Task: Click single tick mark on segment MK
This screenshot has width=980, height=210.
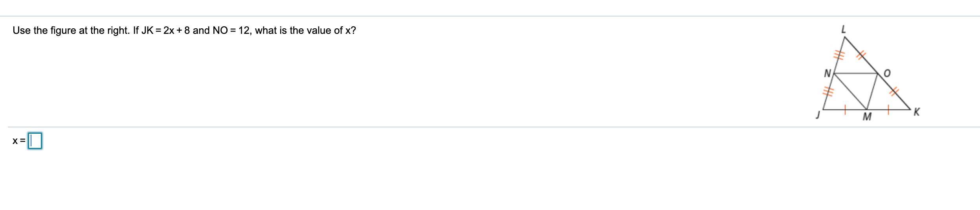Action: [888, 110]
